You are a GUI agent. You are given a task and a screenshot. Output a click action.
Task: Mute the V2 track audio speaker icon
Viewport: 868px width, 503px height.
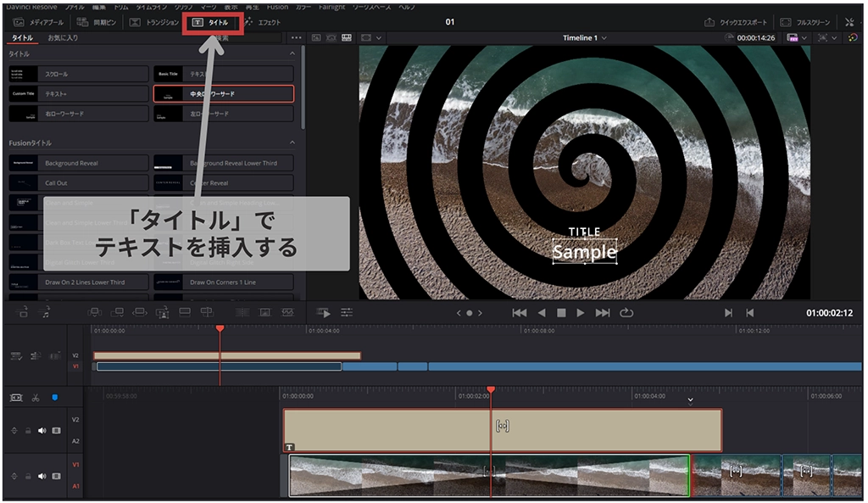pos(43,431)
